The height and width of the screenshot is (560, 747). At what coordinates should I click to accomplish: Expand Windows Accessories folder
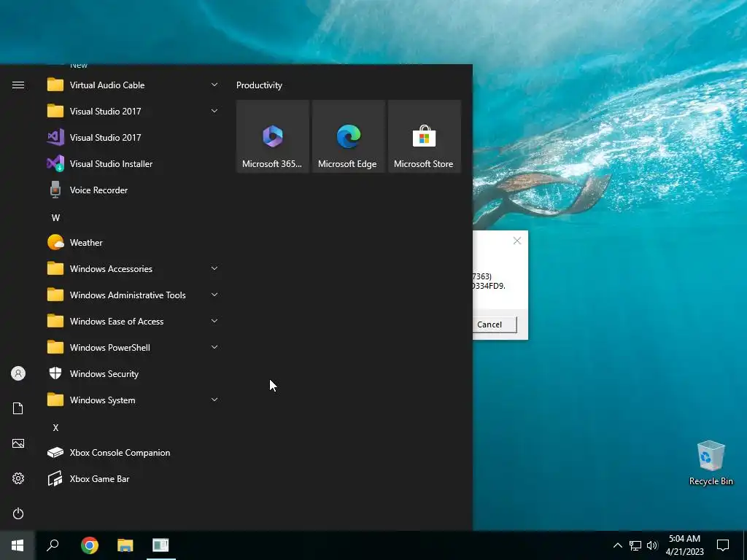coord(133,268)
